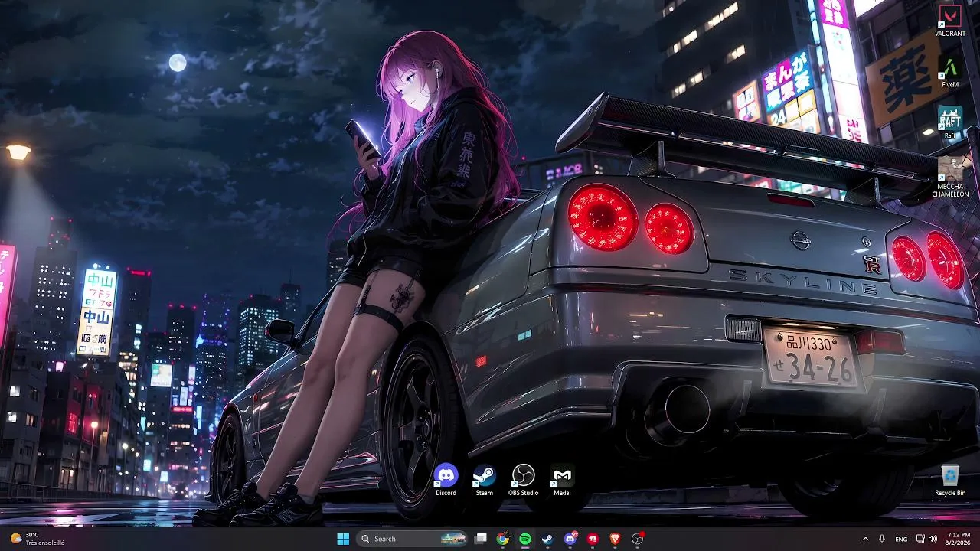Screen dimensions: 980x551
Task: Switch to Spotify in the taskbar
Action: tap(525, 539)
